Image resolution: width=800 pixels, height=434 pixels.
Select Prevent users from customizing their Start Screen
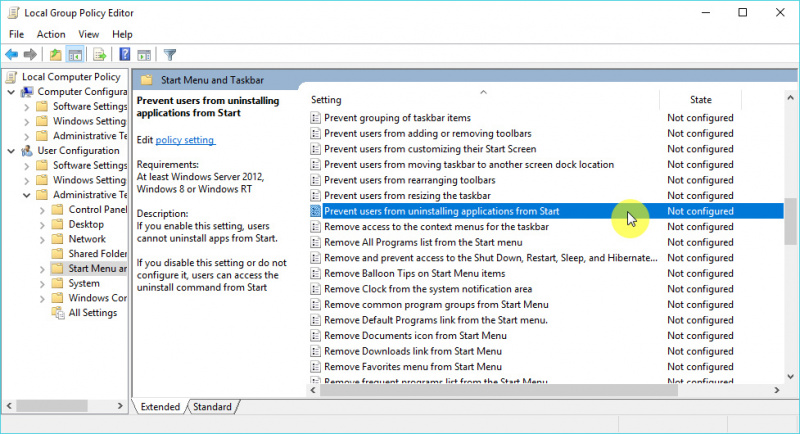coord(430,149)
